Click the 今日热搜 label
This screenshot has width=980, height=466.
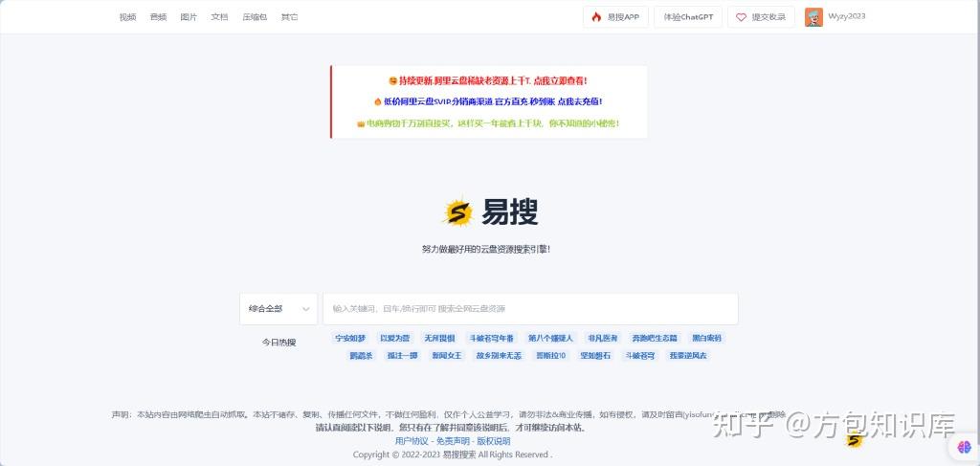click(278, 343)
